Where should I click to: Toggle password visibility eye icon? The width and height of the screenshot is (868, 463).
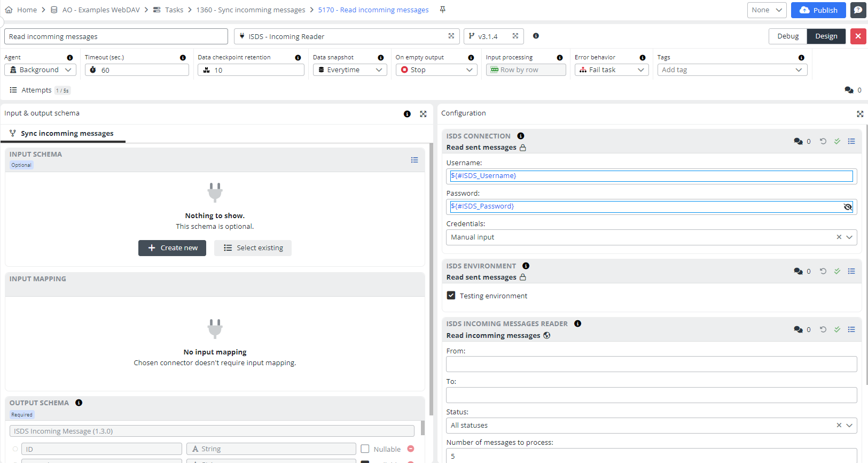pos(848,207)
